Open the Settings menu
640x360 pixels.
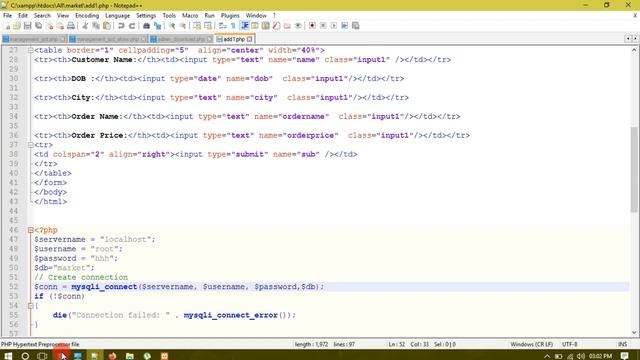146,16
